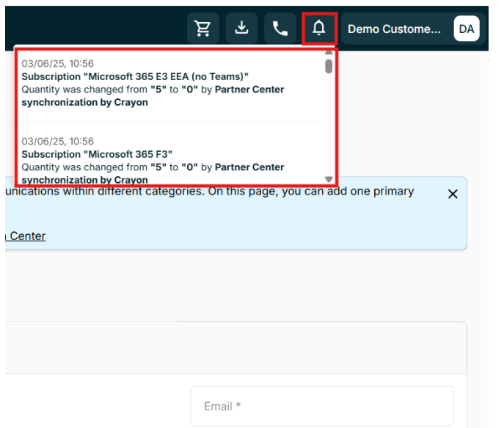Open the phone contact icon

pyautogui.click(x=280, y=29)
